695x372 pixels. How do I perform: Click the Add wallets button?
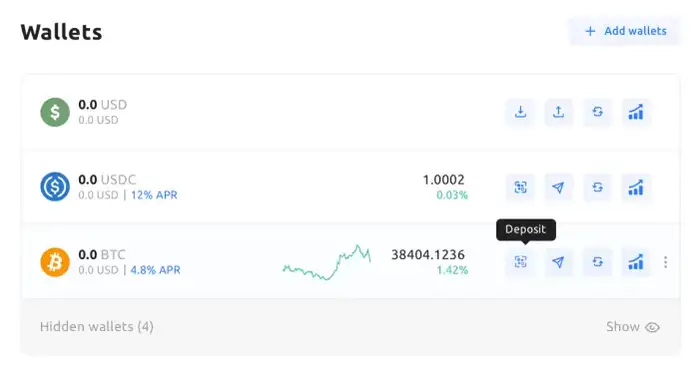click(x=625, y=31)
